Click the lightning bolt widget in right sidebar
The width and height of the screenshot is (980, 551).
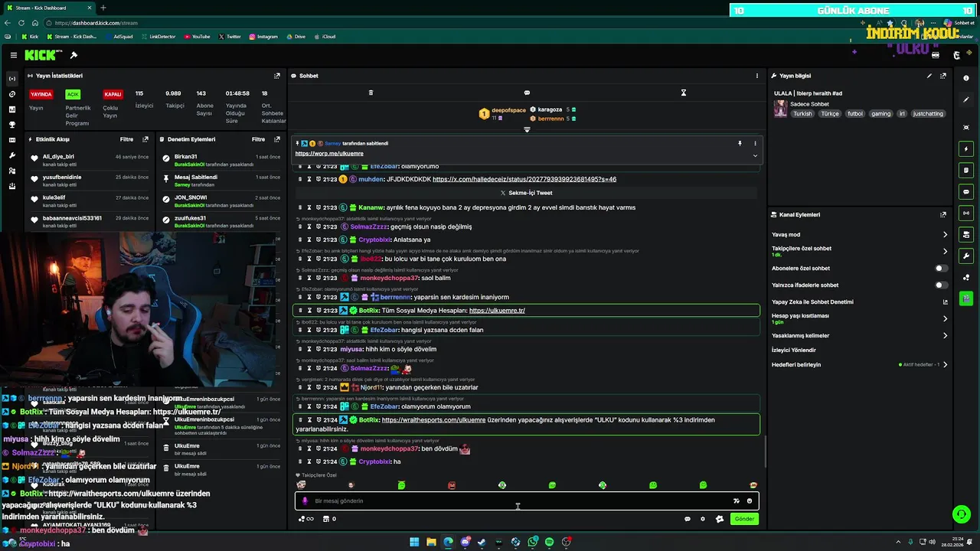point(966,148)
